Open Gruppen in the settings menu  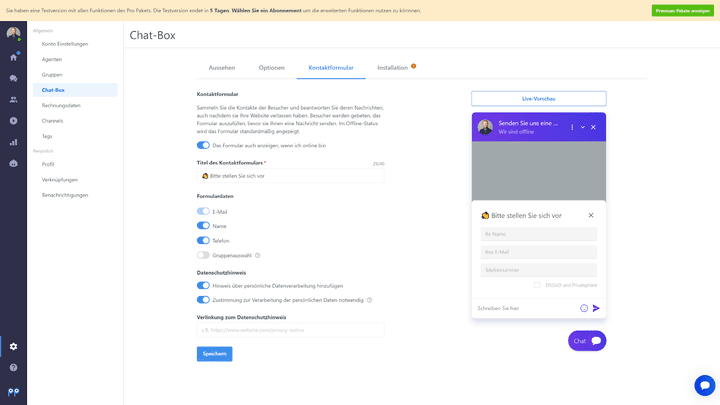click(x=52, y=75)
